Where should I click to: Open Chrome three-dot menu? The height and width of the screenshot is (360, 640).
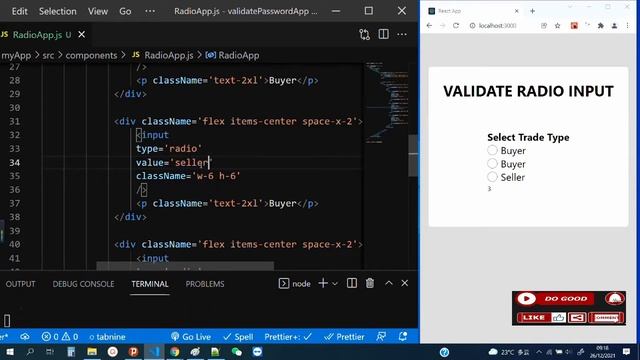coord(628,25)
